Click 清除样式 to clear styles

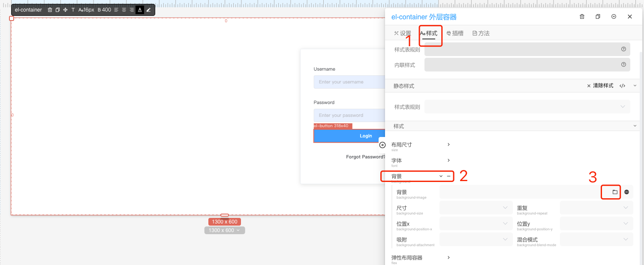(600, 86)
